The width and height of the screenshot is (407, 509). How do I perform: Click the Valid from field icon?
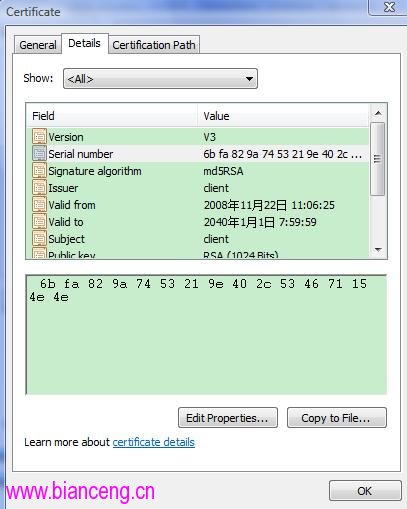pyautogui.click(x=39, y=205)
